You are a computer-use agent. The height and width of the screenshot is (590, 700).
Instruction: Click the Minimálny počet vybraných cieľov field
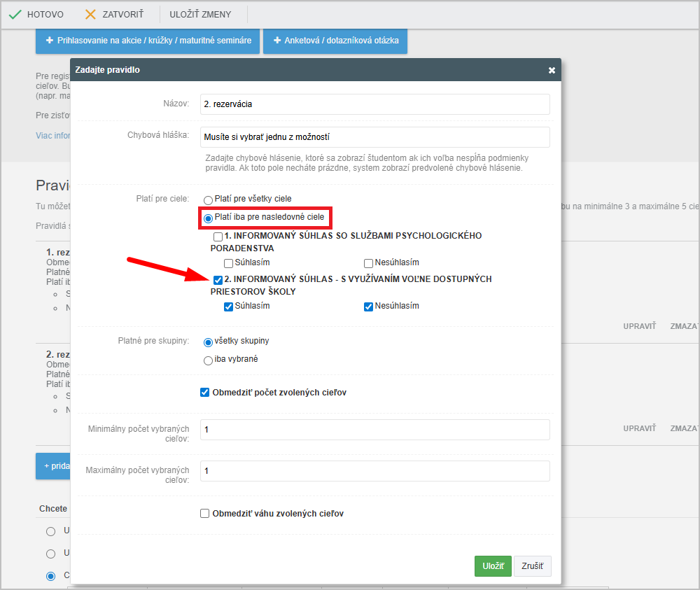(x=374, y=430)
